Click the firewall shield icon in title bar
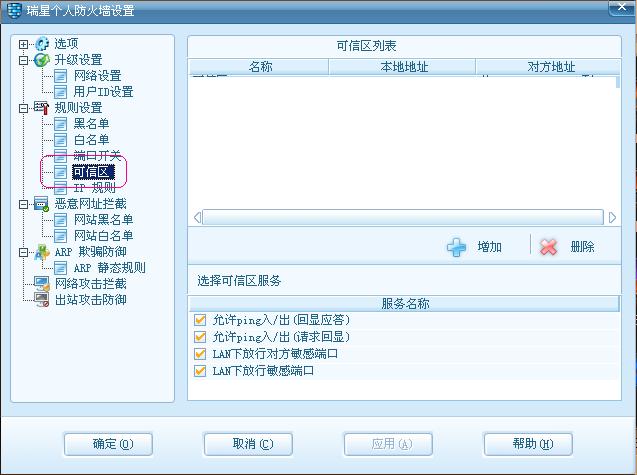 coord(14,10)
